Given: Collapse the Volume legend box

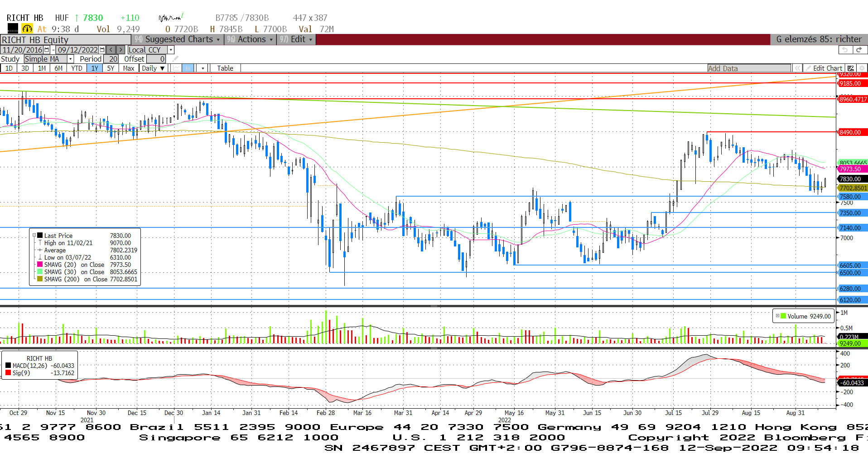Looking at the screenshot, I should pyautogui.click(x=777, y=316).
